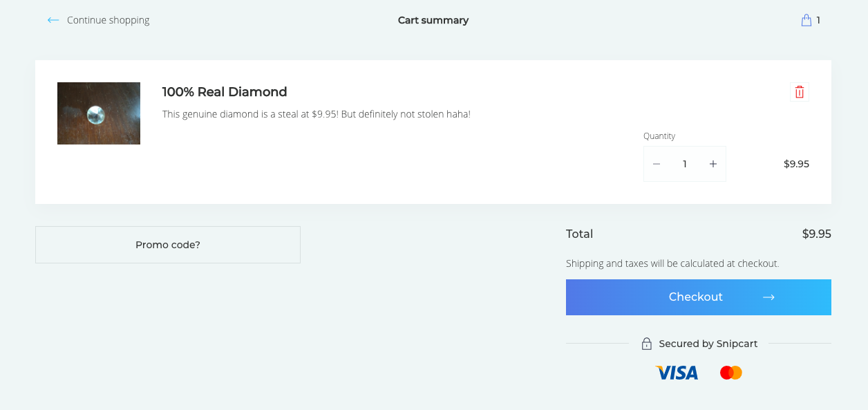Click the minus button to decrease quantity

point(657,164)
